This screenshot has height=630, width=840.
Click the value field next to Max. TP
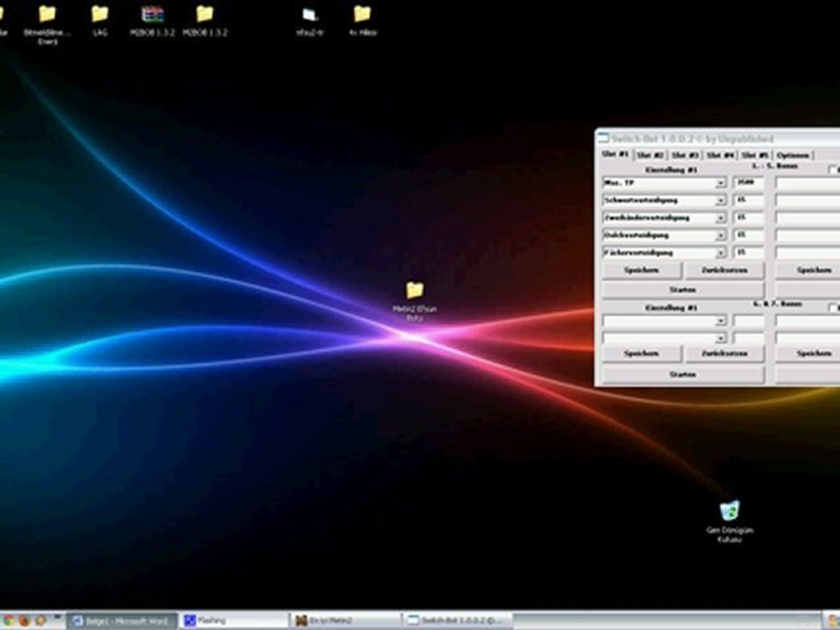tap(748, 183)
